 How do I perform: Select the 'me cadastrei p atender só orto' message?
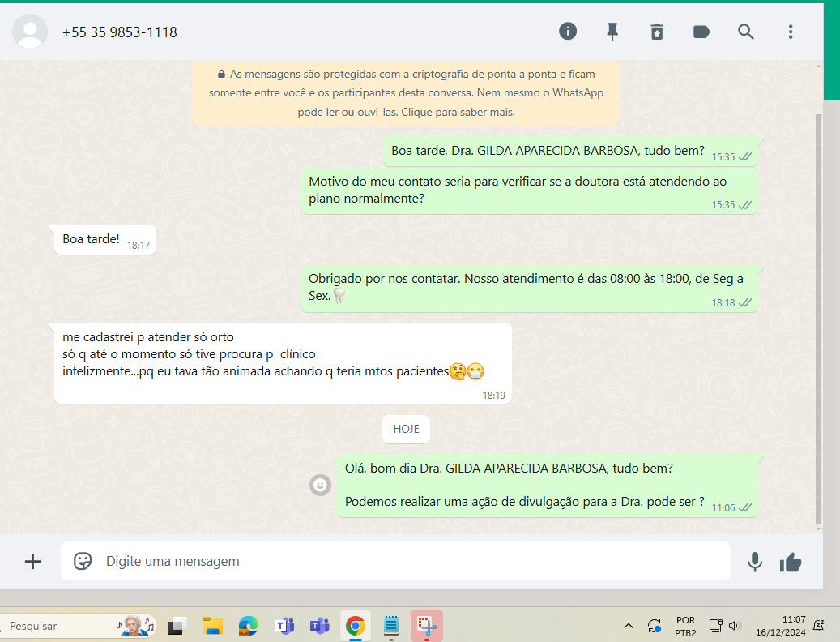283,363
